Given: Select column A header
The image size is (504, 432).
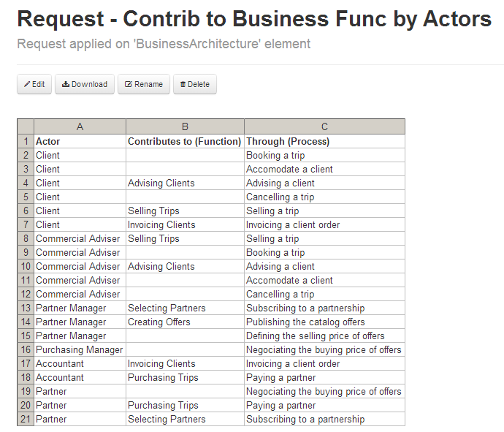Looking at the screenshot, I should point(80,126).
